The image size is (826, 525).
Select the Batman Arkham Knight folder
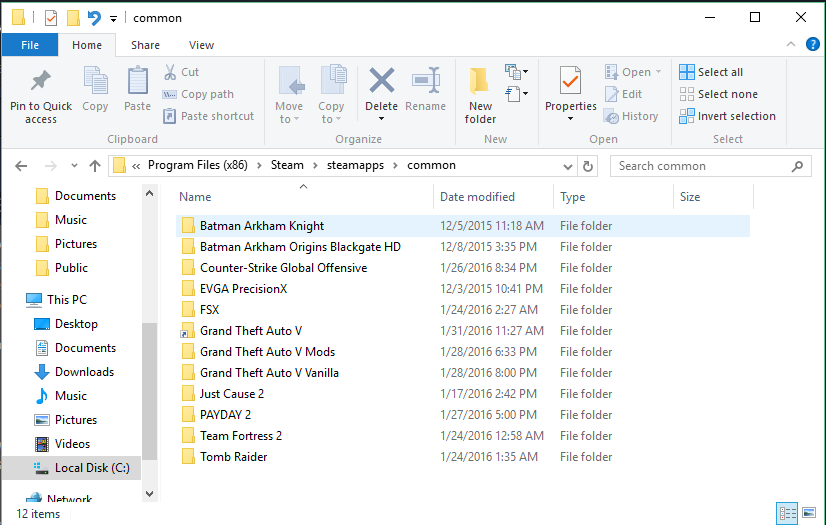463,226
